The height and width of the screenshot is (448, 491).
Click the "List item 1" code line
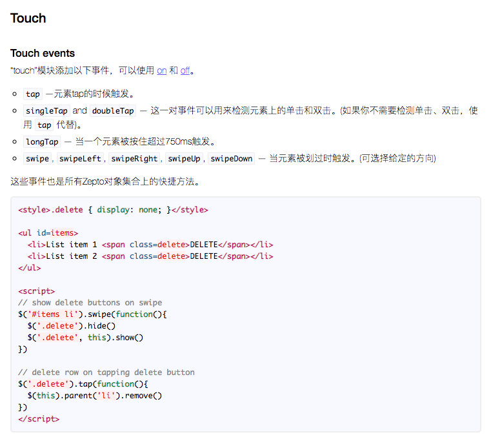point(150,245)
